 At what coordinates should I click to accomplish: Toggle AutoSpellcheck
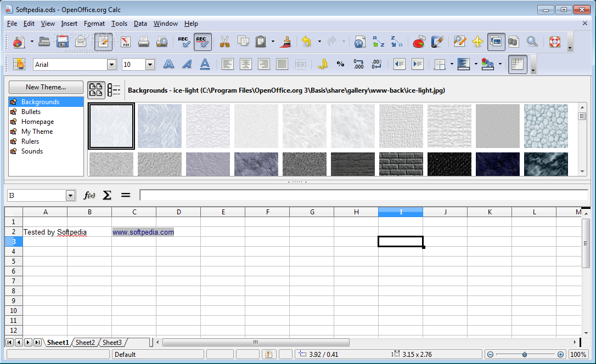[x=202, y=41]
